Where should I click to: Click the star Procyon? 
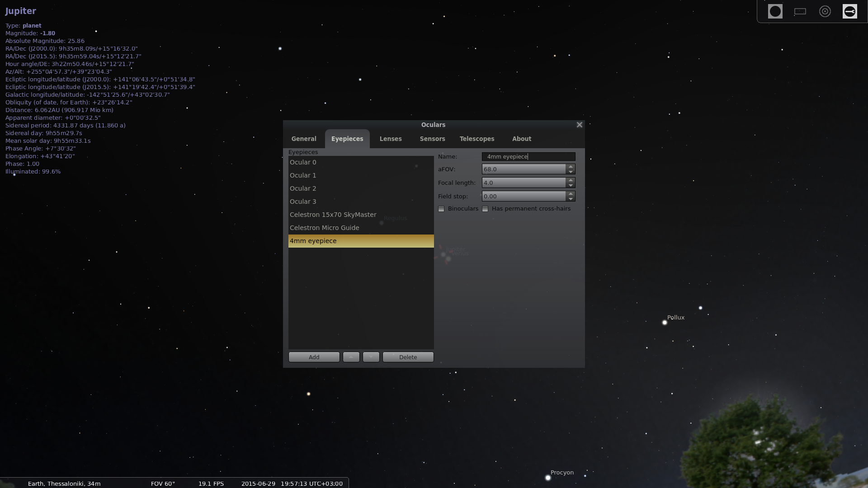coord(548,478)
